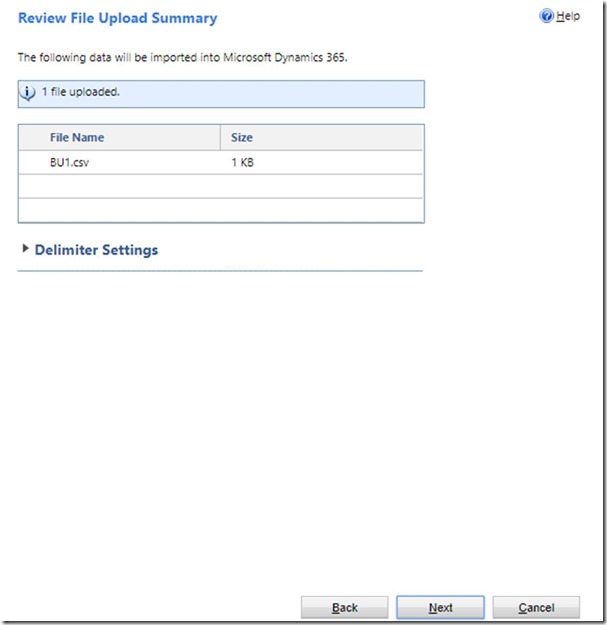This screenshot has width=607, height=625.
Task: Click the 1 KB size cell
Action: point(242,162)
